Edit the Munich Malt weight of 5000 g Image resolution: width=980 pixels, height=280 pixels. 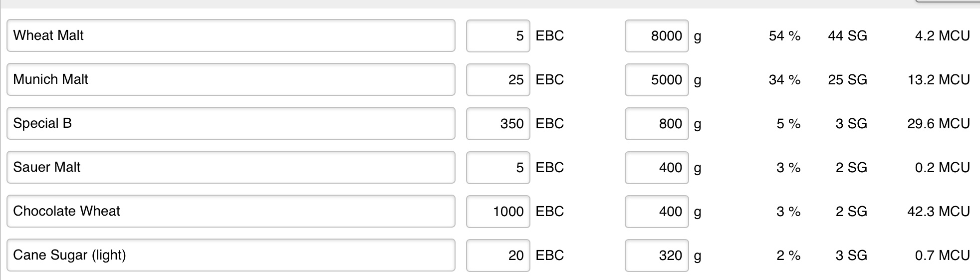656,79
